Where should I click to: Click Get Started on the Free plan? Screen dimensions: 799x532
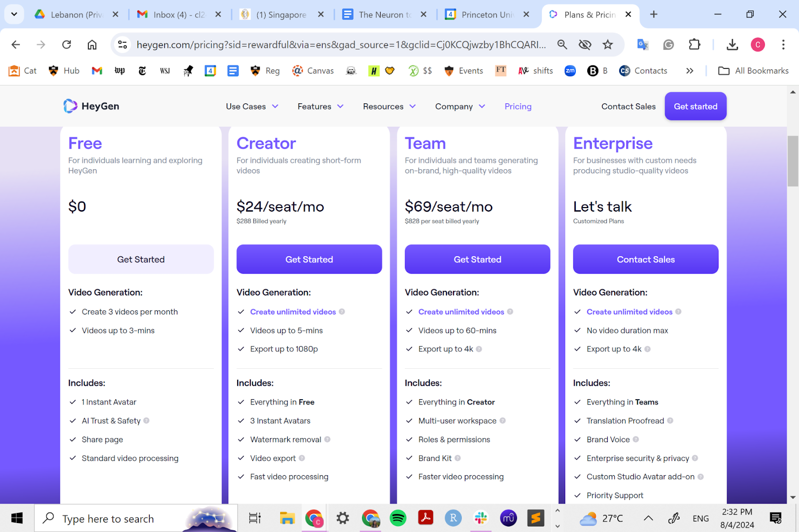pos(141,260)
